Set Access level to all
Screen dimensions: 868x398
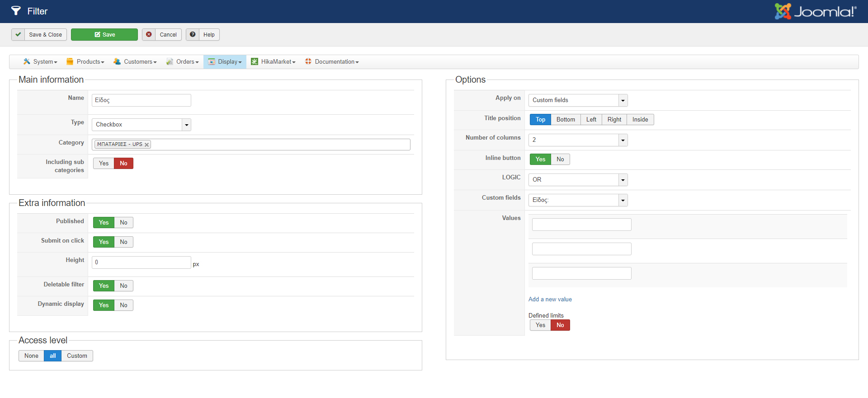(x=52, y=356)
